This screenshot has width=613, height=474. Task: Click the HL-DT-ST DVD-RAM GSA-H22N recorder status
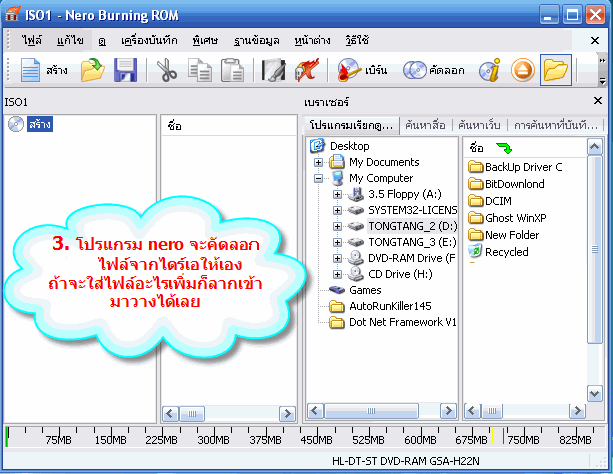(x=405, y=461)
